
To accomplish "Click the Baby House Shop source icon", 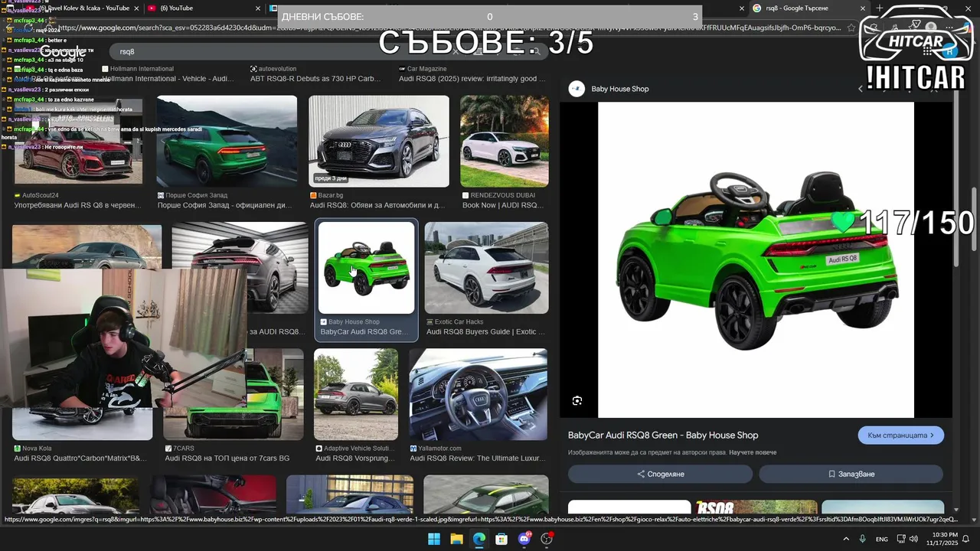I will tap(577, 89).
